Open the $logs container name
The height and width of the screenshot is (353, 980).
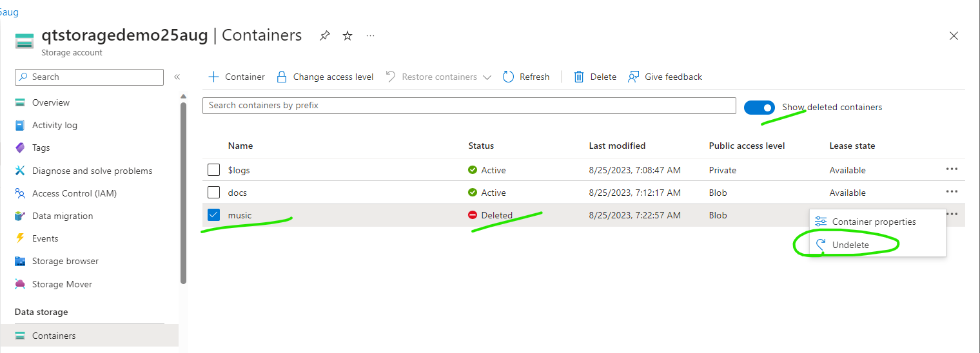pos(239,170)
